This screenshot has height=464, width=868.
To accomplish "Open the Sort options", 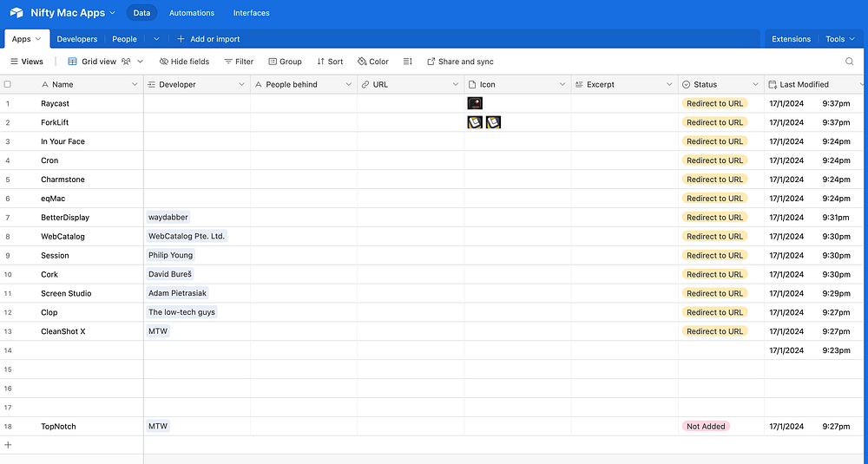I will pyautogui.click(x=330, y=62).
